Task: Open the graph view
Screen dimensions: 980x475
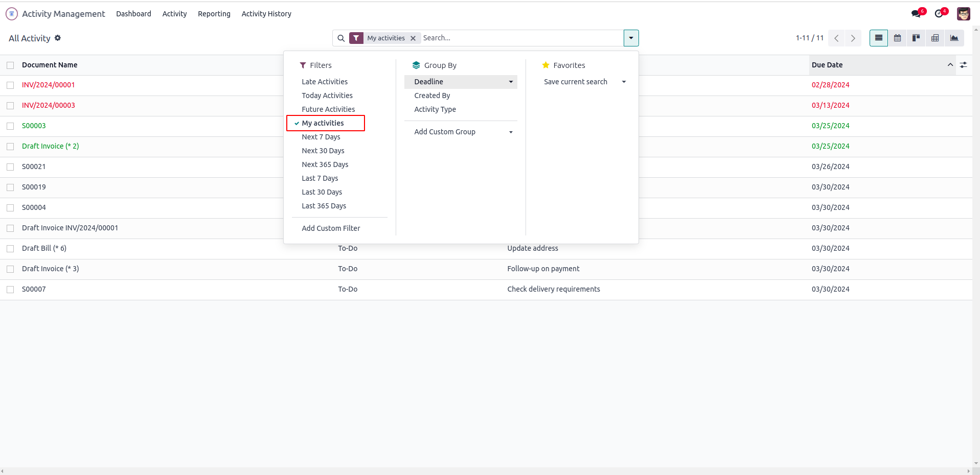Action: [954, 38]
